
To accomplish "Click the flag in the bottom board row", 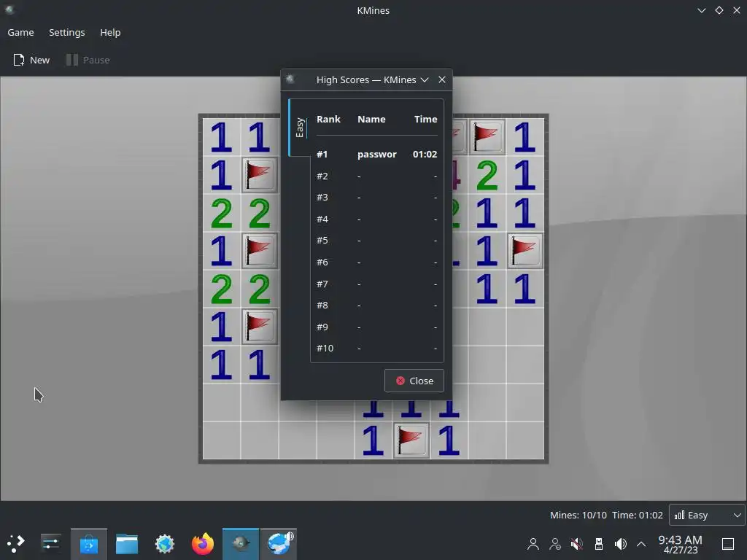I will point(411,440).
